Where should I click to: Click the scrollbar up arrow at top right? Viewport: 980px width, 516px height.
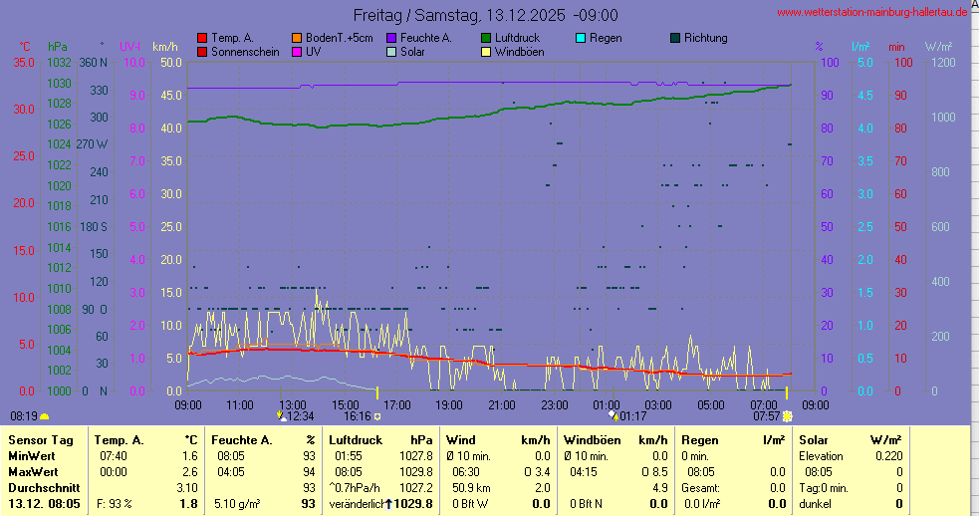(x=974, y=6)
